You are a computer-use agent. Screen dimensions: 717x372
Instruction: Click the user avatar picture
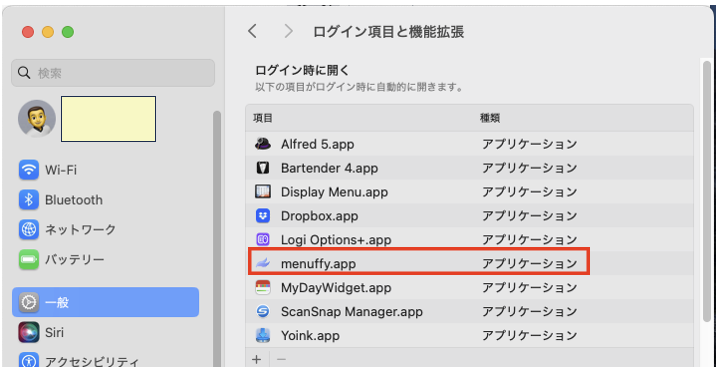37,118
